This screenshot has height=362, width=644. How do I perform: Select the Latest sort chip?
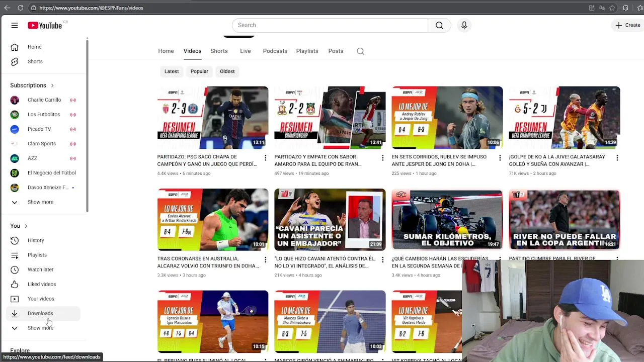point(172,71)
